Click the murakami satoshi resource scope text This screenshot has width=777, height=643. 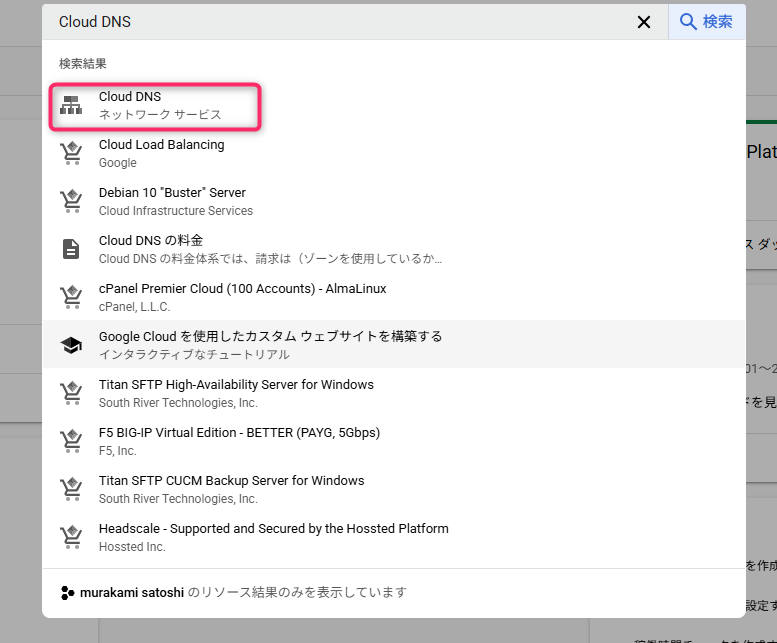point(243,592)
